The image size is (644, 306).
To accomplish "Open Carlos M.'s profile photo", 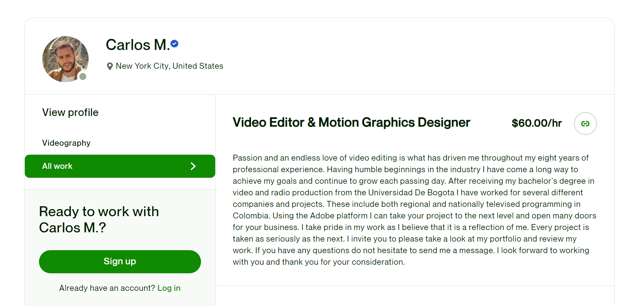I will [x=65, y=59].
